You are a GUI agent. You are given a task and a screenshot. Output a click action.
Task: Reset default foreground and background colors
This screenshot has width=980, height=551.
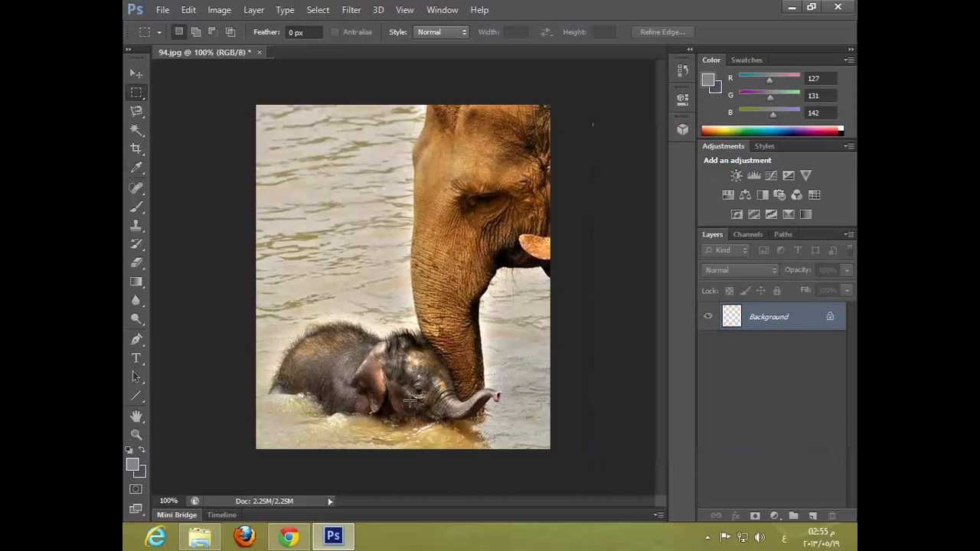pyautogui.click(x=129, y=450)
